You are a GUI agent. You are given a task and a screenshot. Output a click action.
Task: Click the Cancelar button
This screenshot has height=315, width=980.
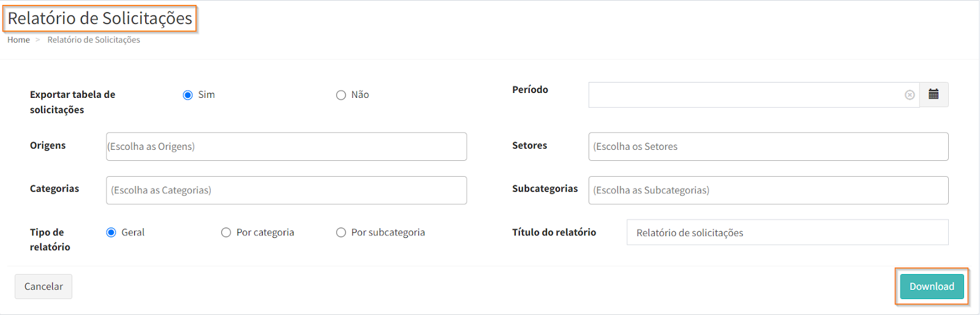(x=43, y=286)
